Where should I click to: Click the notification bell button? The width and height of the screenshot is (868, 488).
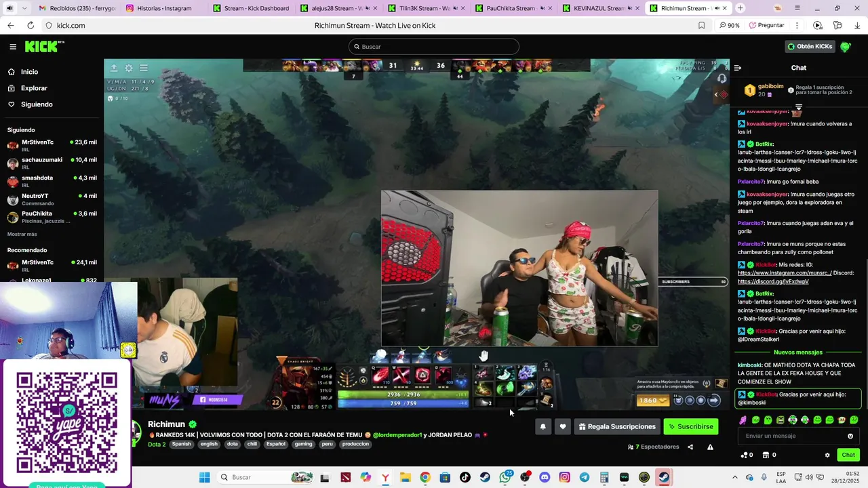pyautogui.click(x=542, y=426)
